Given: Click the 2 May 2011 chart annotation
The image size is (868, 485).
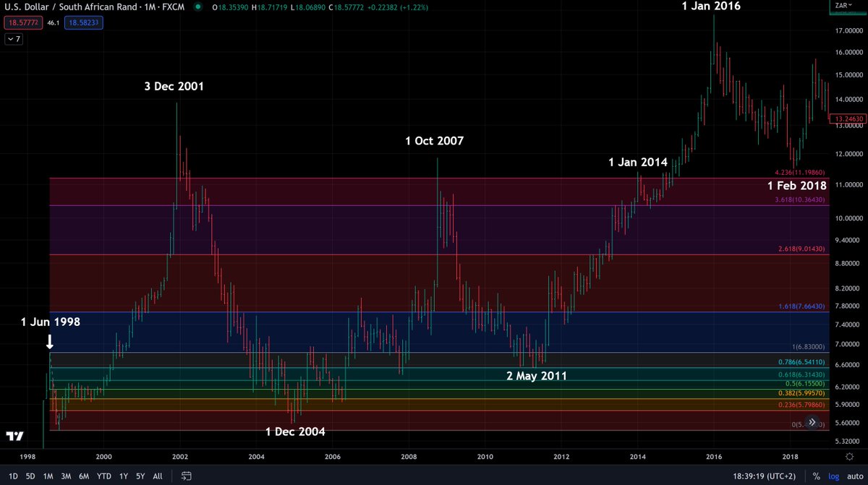Looking at the screenshot, I should 537,376.
